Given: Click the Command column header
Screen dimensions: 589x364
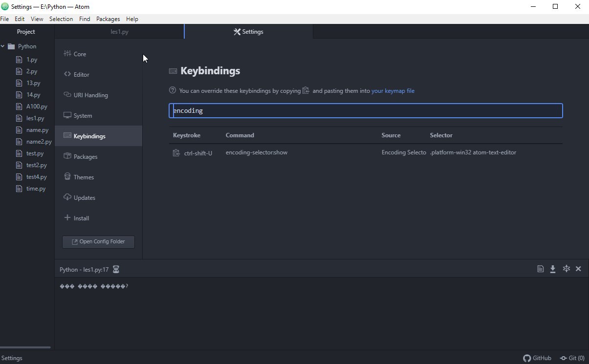Looking at the screenshot, I should (x=240, y=135).
